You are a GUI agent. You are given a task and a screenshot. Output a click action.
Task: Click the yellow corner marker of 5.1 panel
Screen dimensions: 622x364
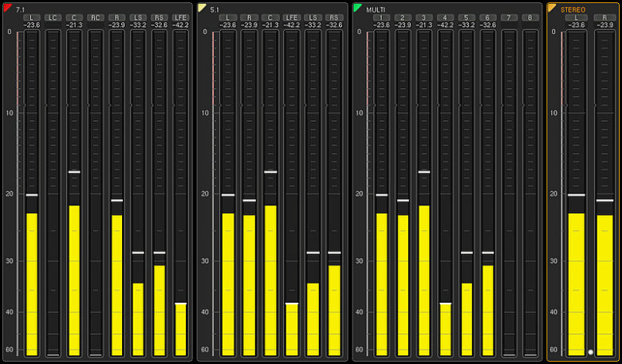pyautogui.click(x=203, y=8)
